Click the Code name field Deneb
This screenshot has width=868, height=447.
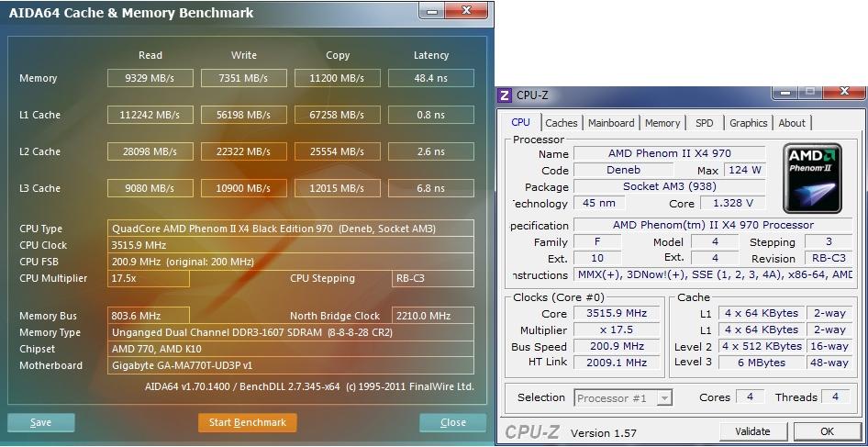coord(623,170)
